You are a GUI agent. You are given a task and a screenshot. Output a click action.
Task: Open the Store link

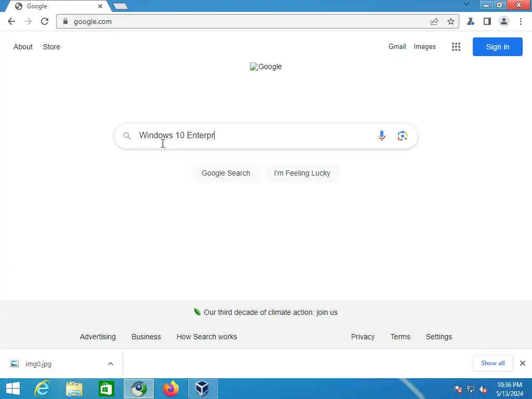tap(51, 47)
